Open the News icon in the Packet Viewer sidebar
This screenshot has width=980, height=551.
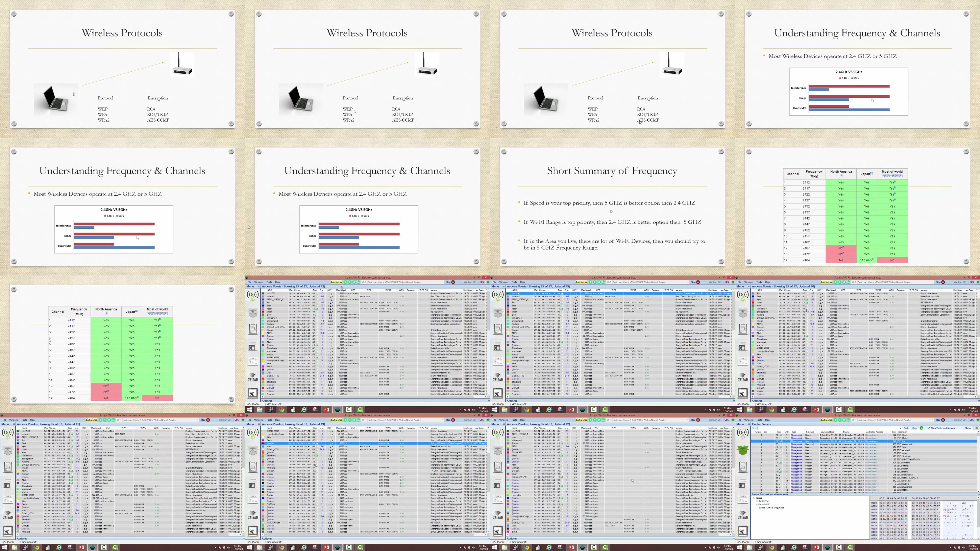click(743, 499)
